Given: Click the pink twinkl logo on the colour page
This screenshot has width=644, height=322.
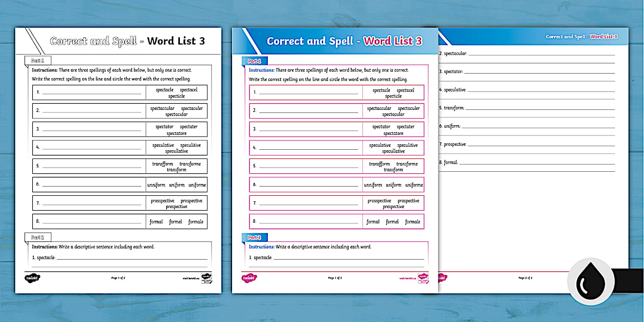Looking at the screenshot, I should pyautogui.click(x=248, y=278).
